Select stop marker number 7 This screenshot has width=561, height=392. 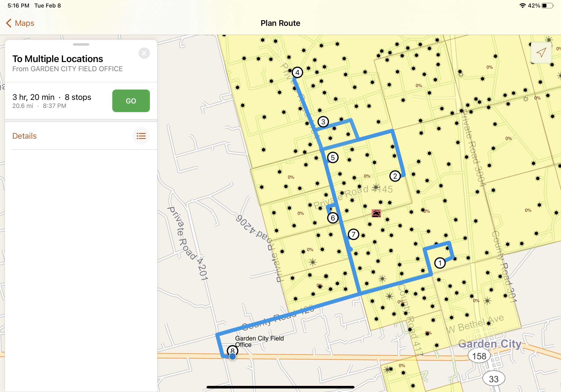[353, 234]
